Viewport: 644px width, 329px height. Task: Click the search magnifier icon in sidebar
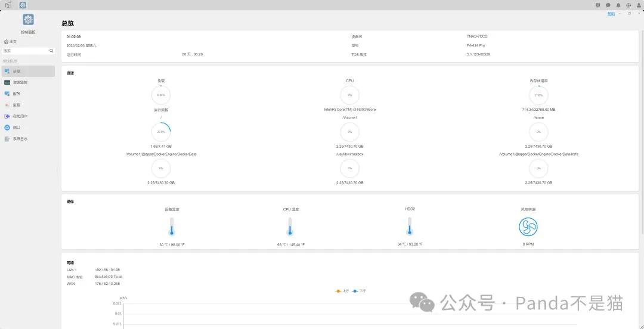[51, 51]
